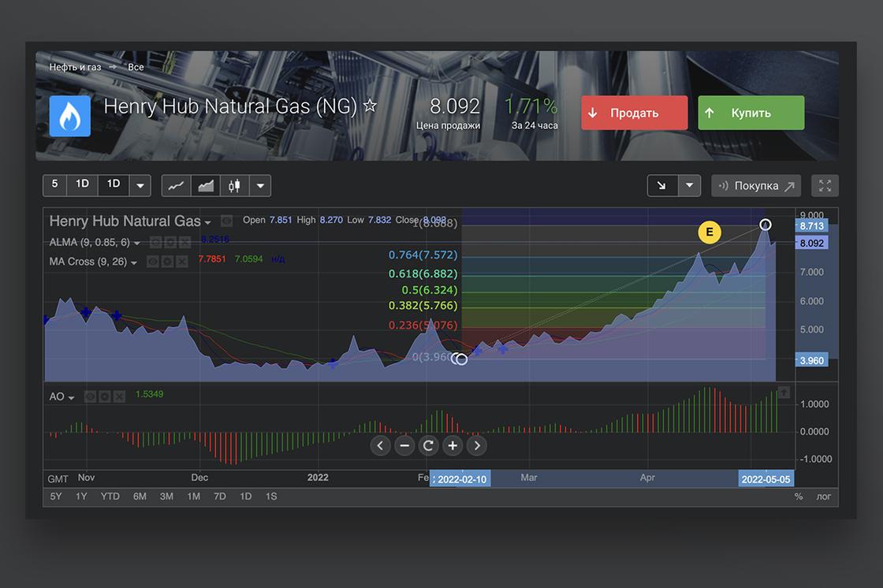Zoom out the chart with minus button

point(404,446)
